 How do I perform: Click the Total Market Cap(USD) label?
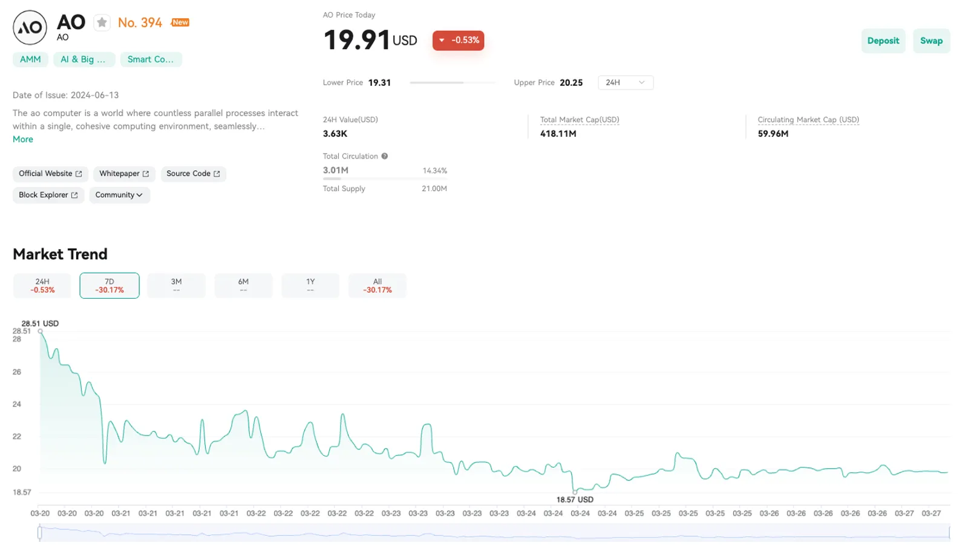tap(579, 120)
